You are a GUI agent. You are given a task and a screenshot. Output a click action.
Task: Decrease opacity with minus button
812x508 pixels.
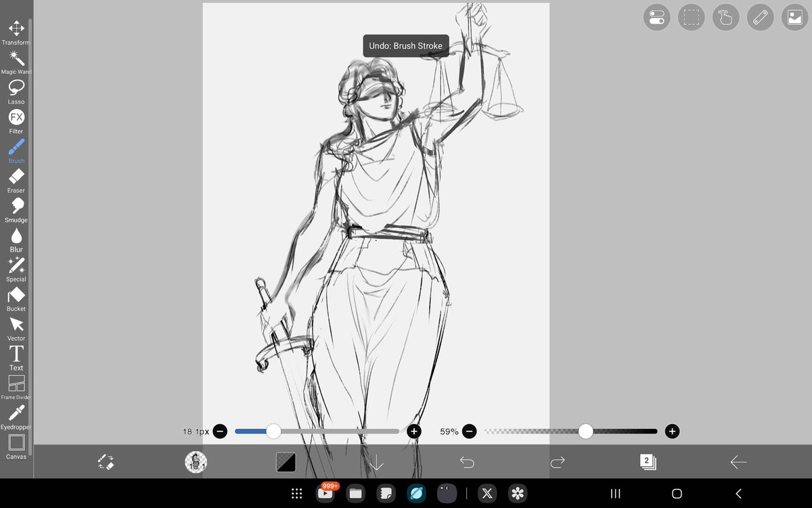pos(469,431)
